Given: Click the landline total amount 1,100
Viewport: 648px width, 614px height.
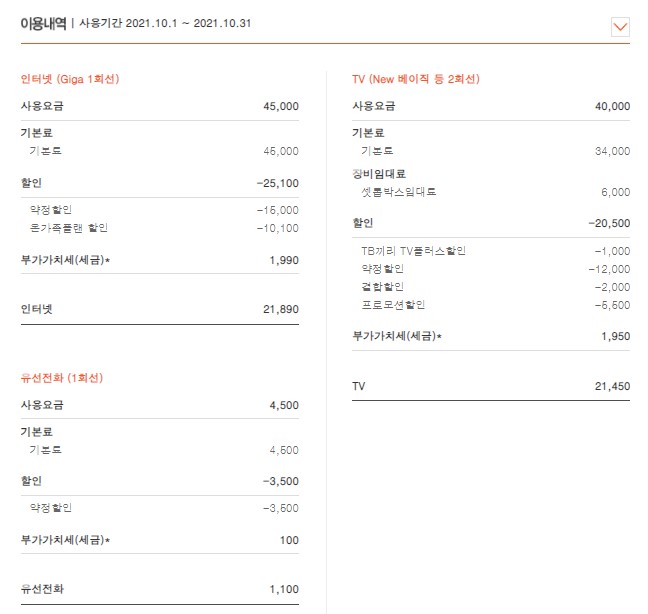Looking at the screenshot, I should 283,590.
